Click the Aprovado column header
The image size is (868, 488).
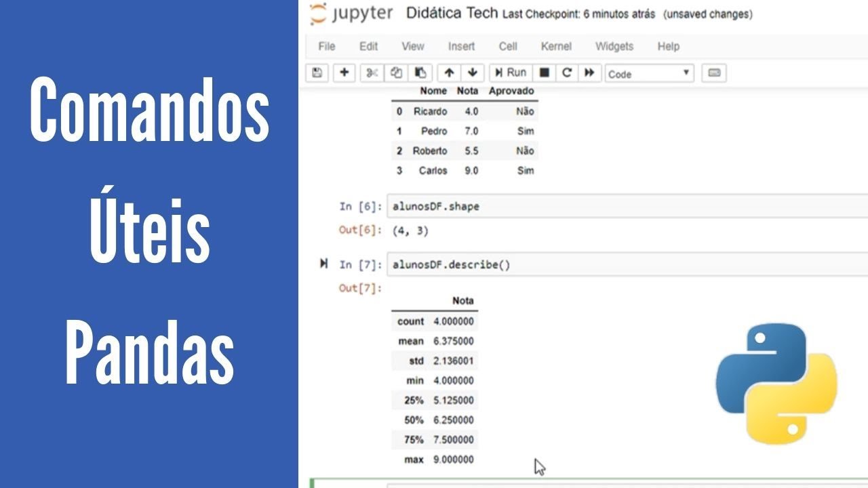[x=511, y=91]
